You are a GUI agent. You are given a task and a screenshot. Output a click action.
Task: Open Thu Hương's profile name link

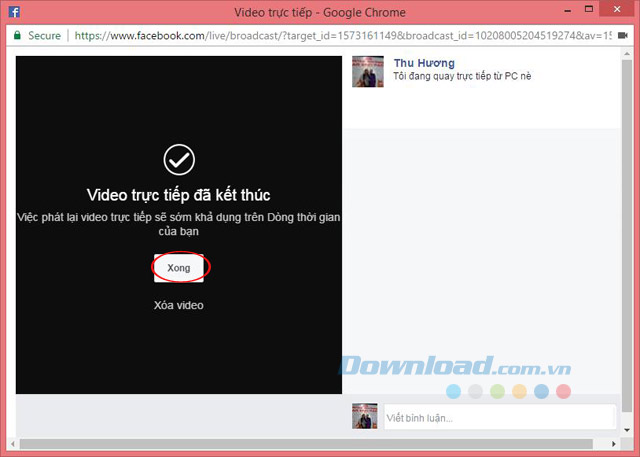(424, 63)
